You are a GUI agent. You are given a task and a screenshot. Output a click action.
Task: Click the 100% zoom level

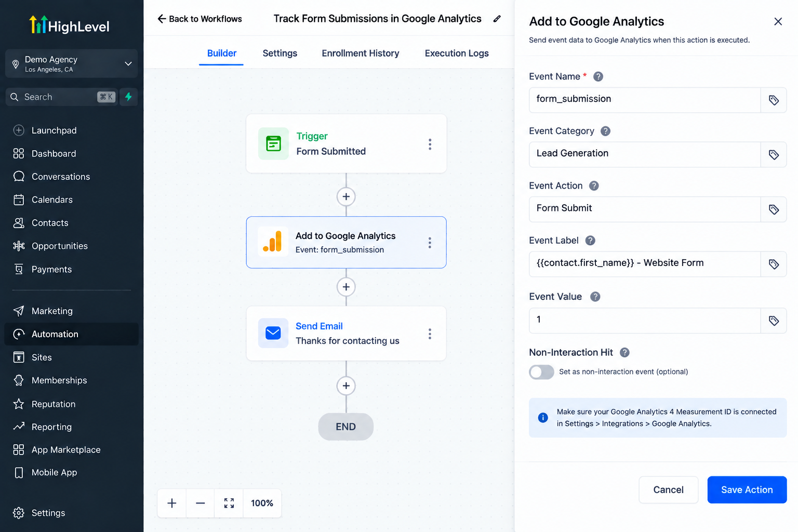[262, 503]
